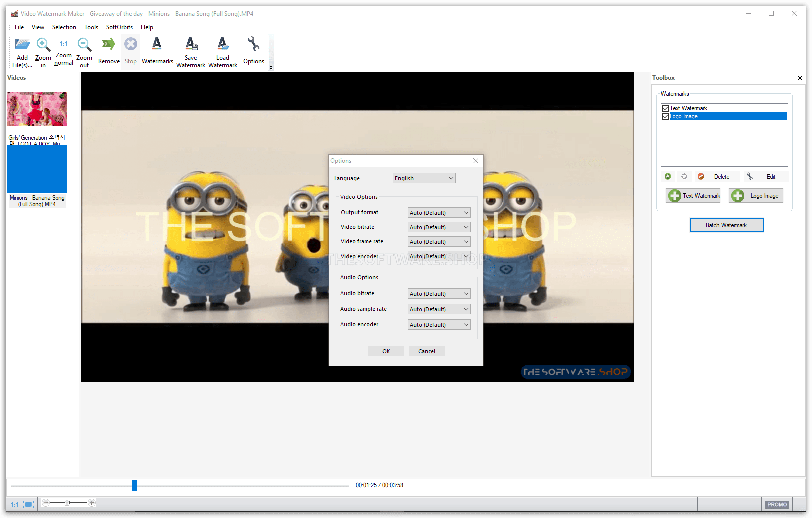Click the Remove watermark arrow icon

tap(109, 45)
